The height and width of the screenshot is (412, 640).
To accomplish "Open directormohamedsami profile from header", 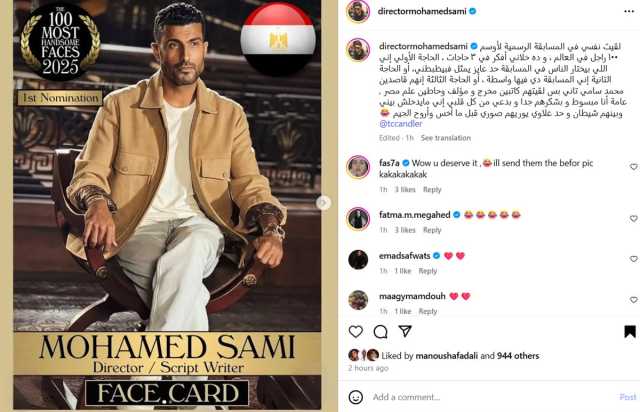I will pos(422,11).
